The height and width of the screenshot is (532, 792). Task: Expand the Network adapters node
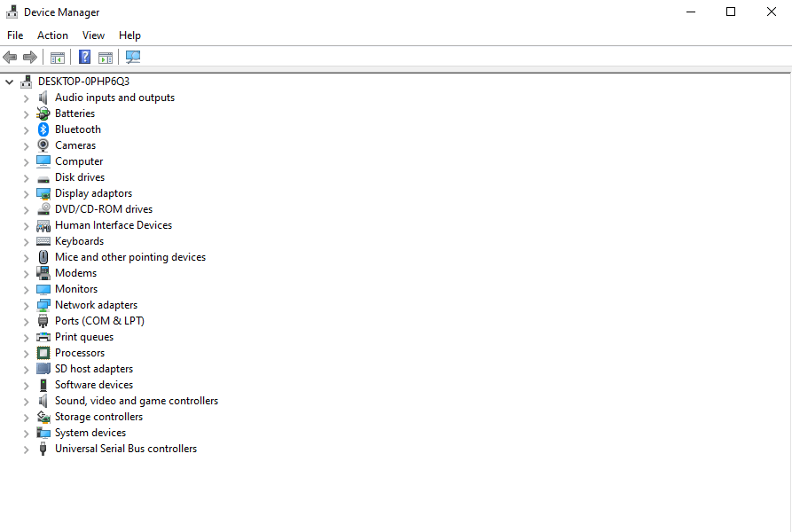coord(27,305)
